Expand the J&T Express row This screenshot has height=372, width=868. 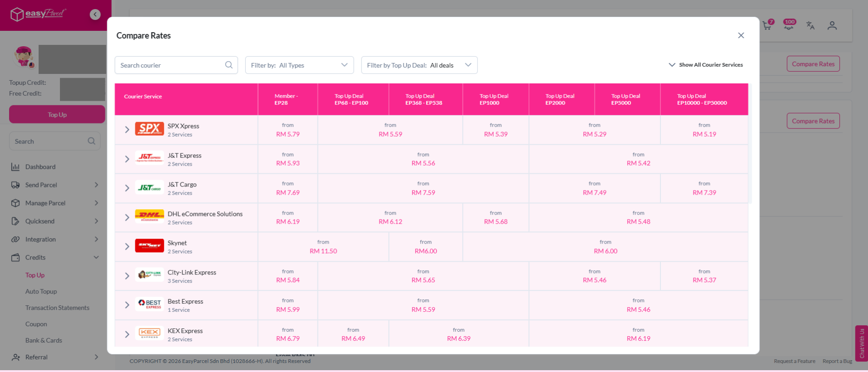tap(127, 159)
